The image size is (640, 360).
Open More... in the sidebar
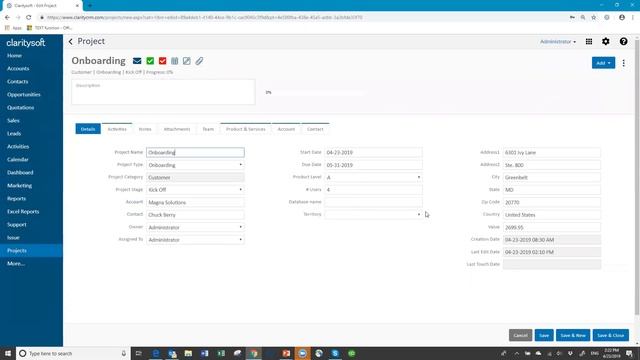pyautogui.click(x=16, y=264)
